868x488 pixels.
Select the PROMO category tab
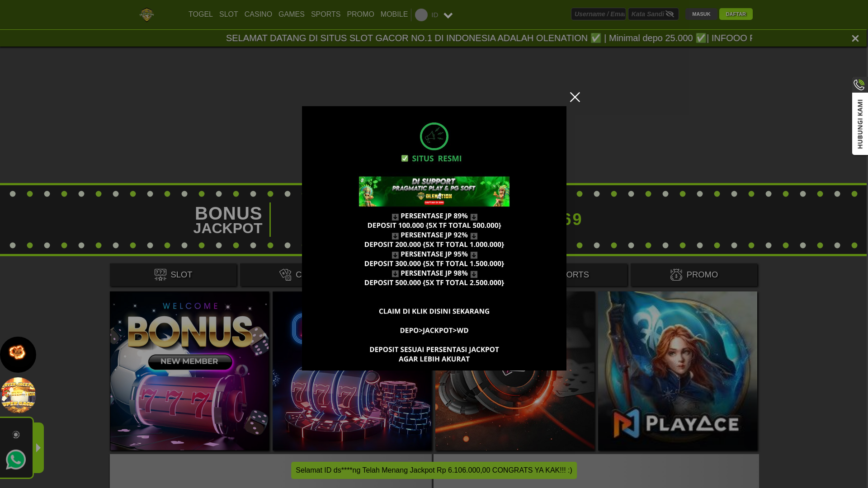[694, 275]
